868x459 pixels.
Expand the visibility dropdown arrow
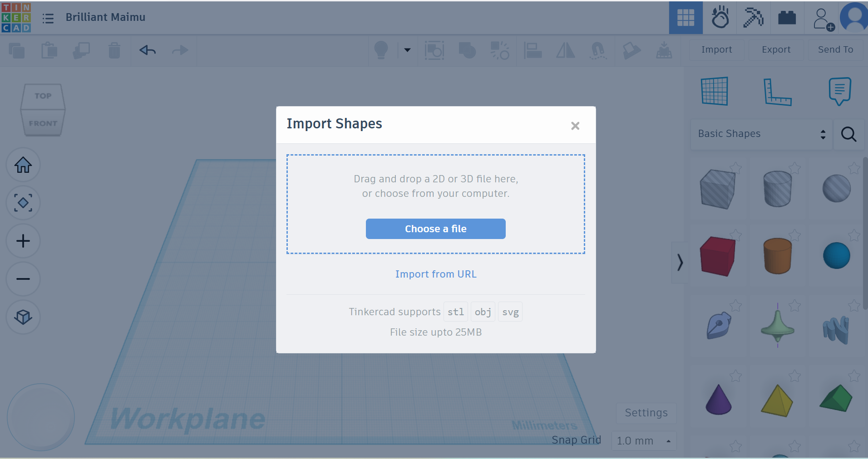(x=407, y=50)
